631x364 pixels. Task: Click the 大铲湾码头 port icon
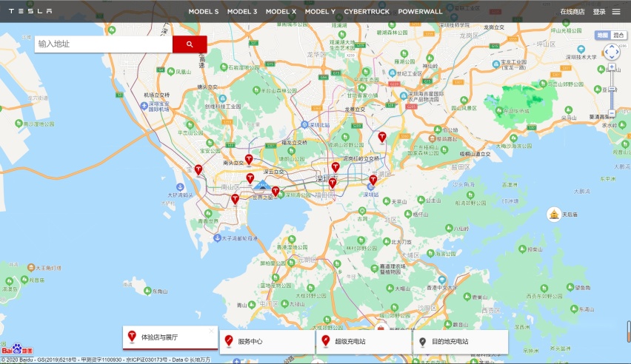point(180,187)
